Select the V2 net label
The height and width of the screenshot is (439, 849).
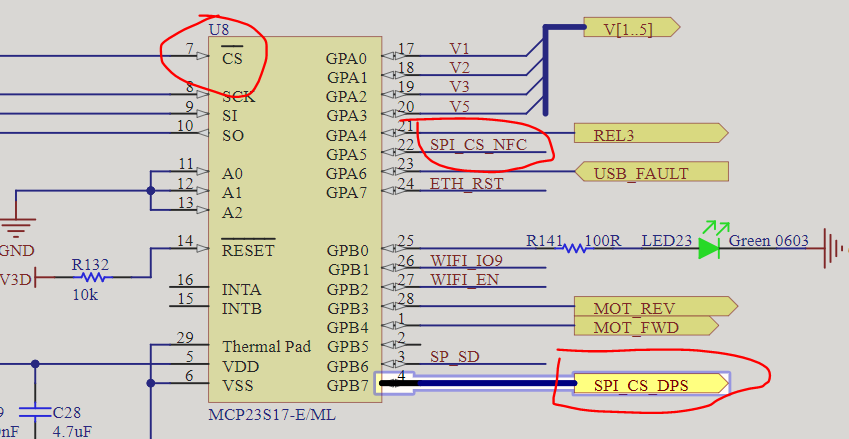point(459,68)
